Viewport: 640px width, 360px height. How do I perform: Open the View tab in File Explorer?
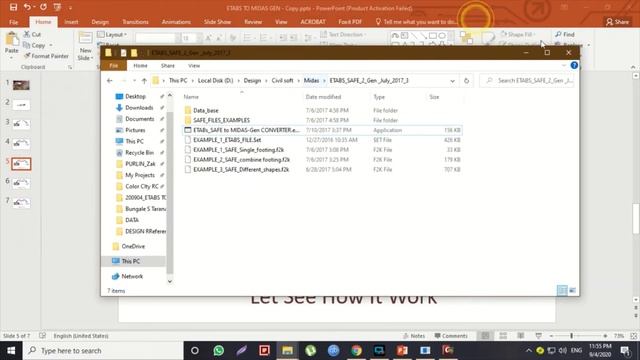(x=194, y=66)
